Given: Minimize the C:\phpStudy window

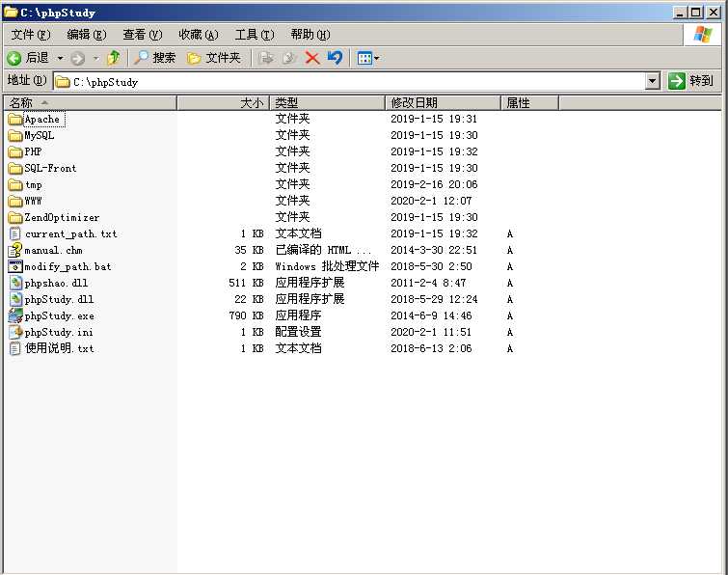Looking at the screenshot, I should point(679,13).
